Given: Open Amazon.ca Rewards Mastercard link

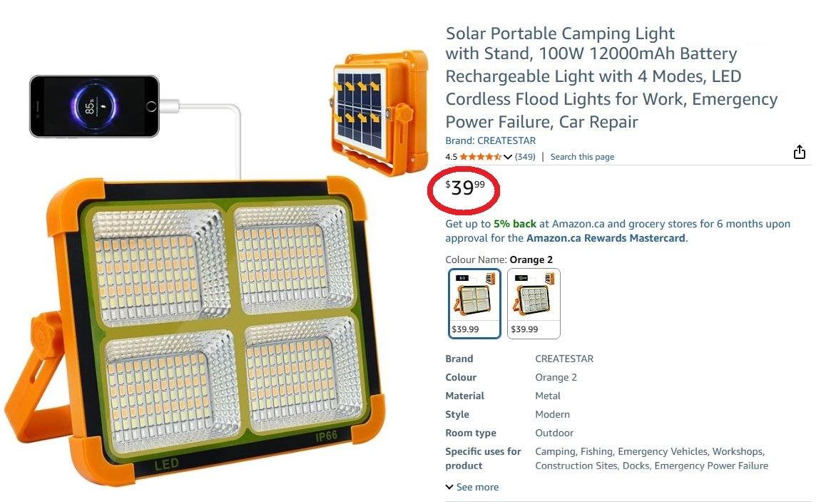Looking at the screenshot, I should [606, 238].
